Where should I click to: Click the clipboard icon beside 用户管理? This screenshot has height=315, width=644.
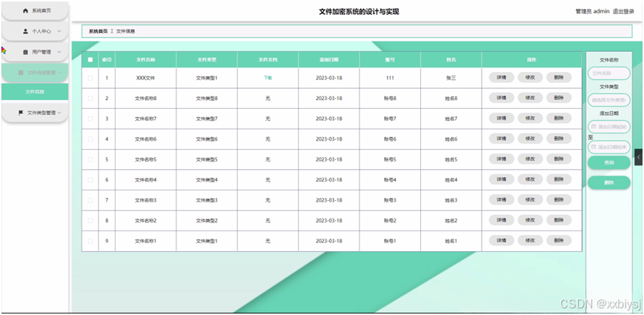pyautogui.click(x=25, y=52)
